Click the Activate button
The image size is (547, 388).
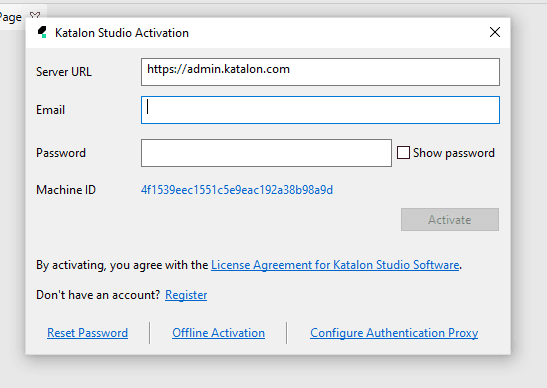(450, 219)
